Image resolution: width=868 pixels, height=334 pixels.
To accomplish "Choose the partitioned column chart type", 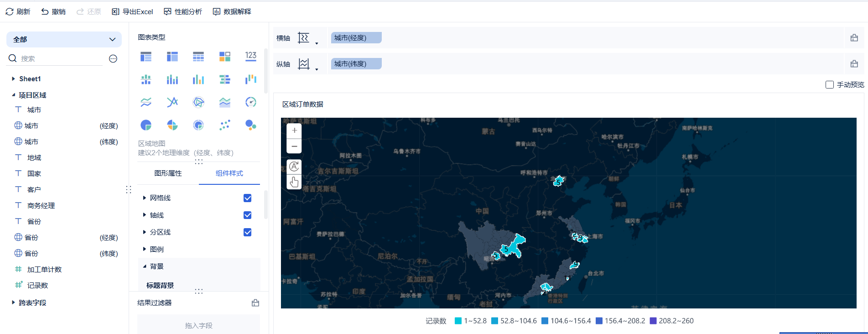I will click(x=146, y=79).
